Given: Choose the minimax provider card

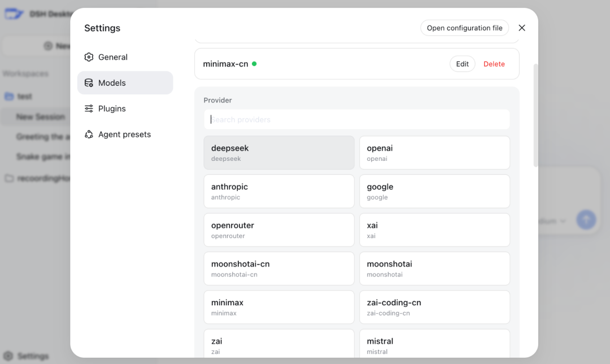Looking at the screenshot, I should coord(279,307).
